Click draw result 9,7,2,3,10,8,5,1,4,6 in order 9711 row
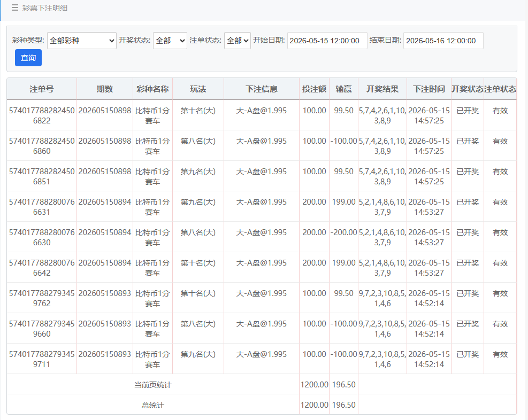Screen dimensions: 528x420 (x=382, y=359)
